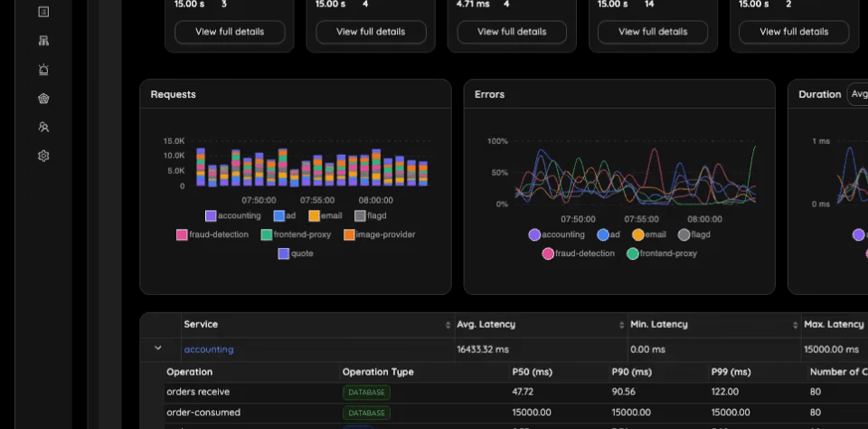Toggle fraud-detection series in Requests legend
Screen dimensions: 868x429
[x=212, y=234]
